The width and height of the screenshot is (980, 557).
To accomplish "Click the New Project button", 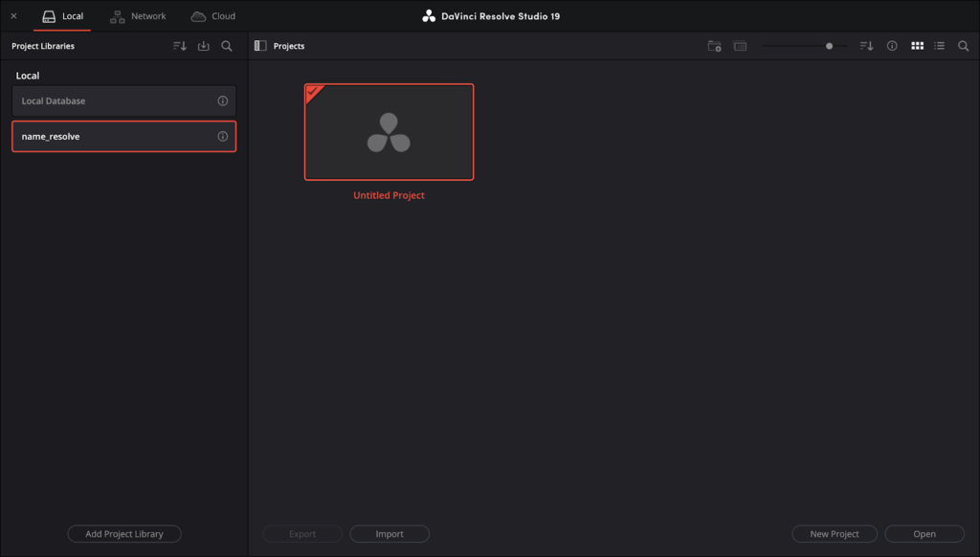I will click(835, 534).
